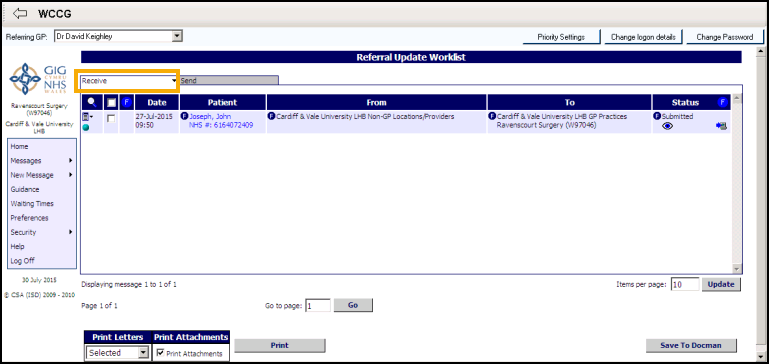769x364 pixels.
Task: Click the F icon beside Joseph, John
Action: pyautogui.click(x=184, y=117)
